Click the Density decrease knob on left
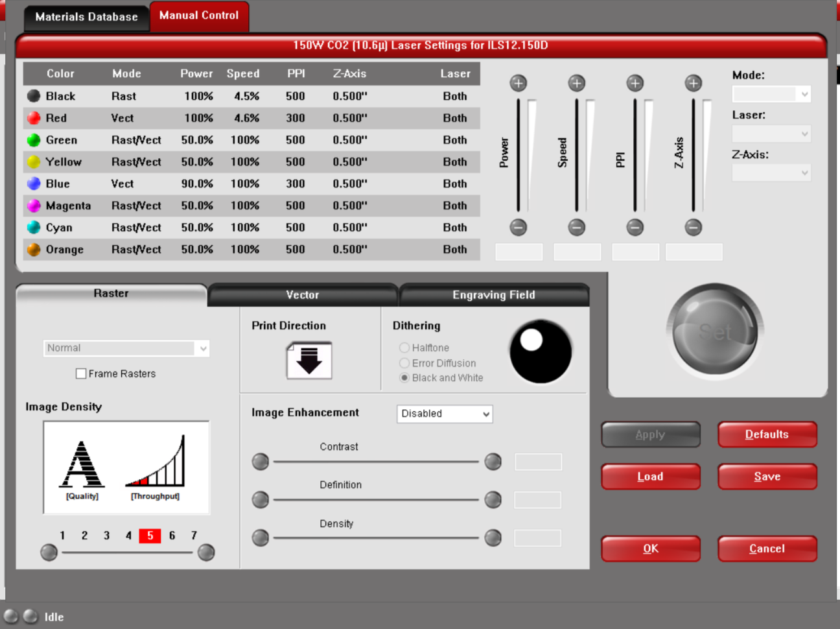 (261, 538)
